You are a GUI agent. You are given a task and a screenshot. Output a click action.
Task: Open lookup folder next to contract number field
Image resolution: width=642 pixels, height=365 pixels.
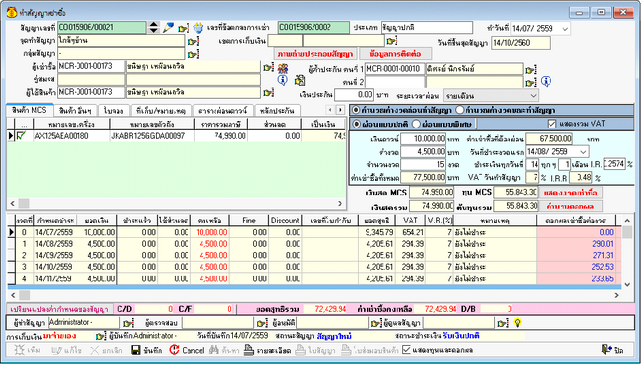pos(183,28)
